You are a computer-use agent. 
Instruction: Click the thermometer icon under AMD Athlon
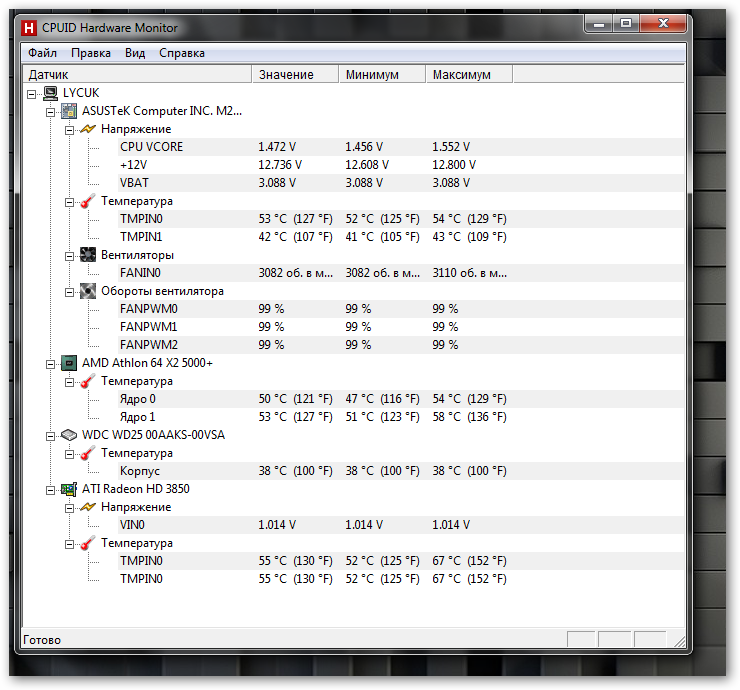click(88, 381)
